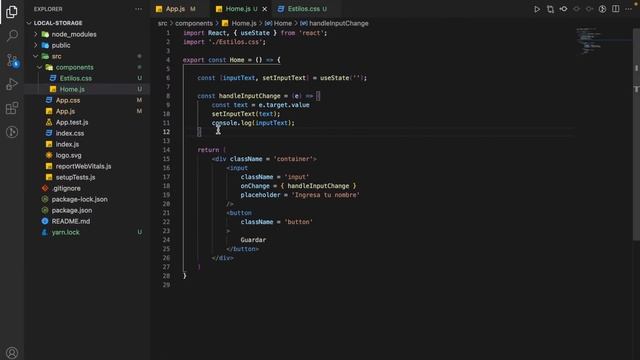Click on 'useState' in the import line
The image size is (640, 360).
(x=255, y=33)
